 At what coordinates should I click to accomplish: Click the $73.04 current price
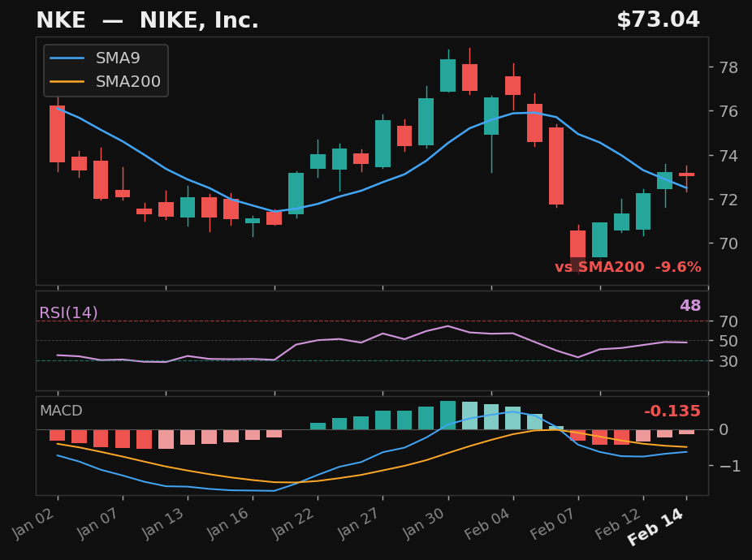pos(658,20)
